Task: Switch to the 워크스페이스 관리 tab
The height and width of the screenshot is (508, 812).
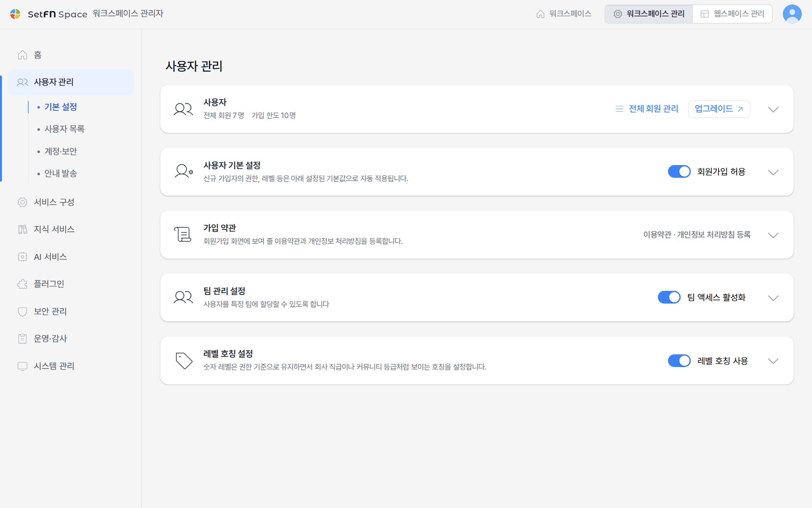Action: pos(649,14)
